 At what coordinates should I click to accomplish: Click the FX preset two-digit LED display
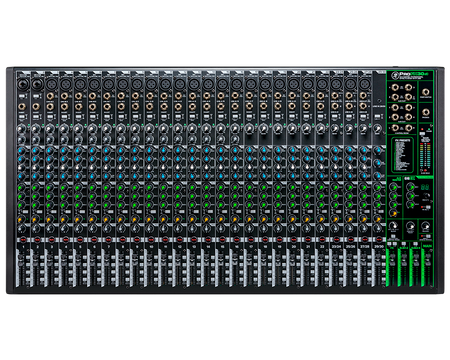click(x=424, y=188)
